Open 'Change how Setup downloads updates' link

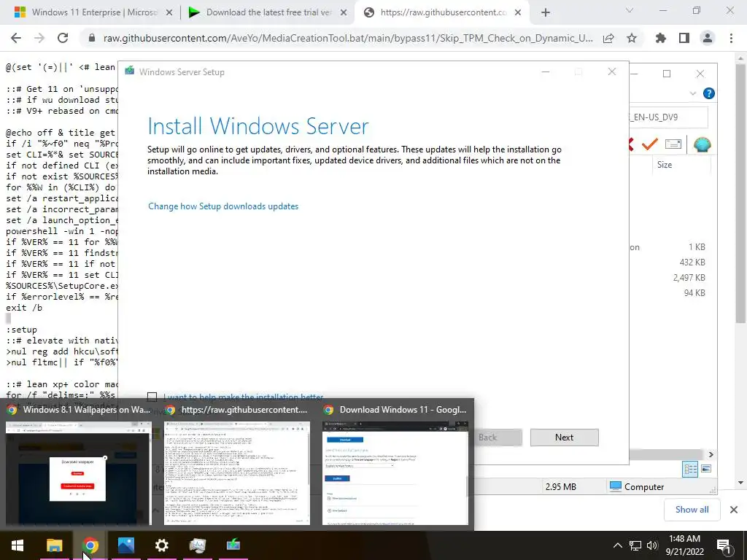[x=223, y=206]
